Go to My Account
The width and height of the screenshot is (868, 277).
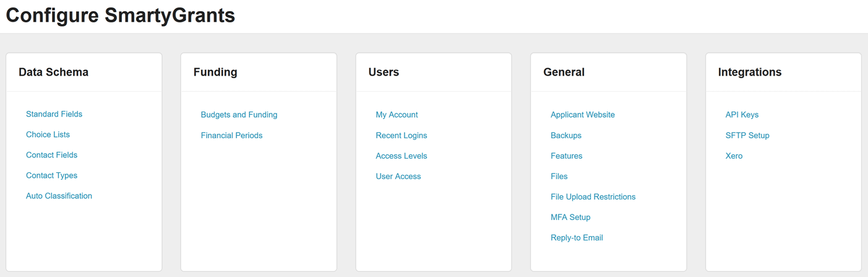[397, 115]
